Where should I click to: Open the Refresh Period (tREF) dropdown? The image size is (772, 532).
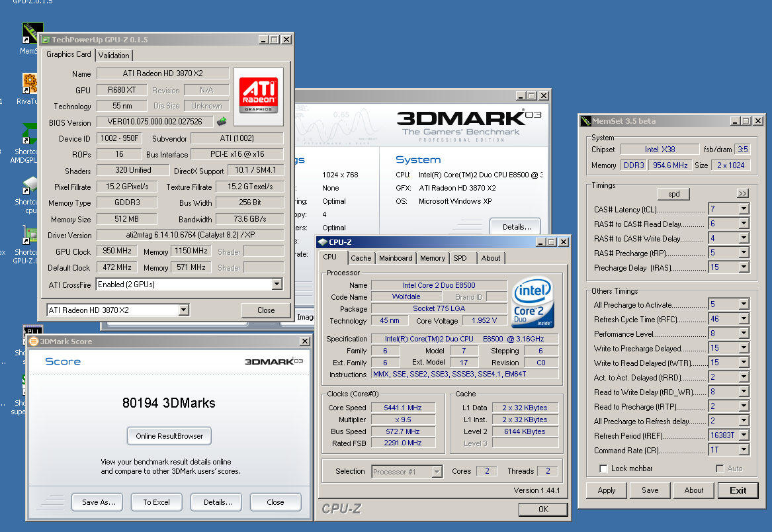(744, 435)
